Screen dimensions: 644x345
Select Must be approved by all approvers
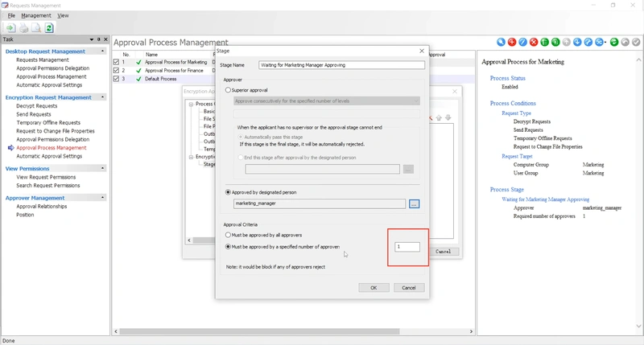228,235
